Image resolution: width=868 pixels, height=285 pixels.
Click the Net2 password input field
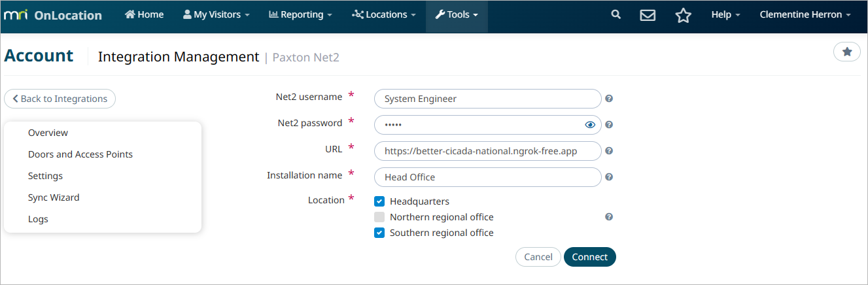(488, 125)
